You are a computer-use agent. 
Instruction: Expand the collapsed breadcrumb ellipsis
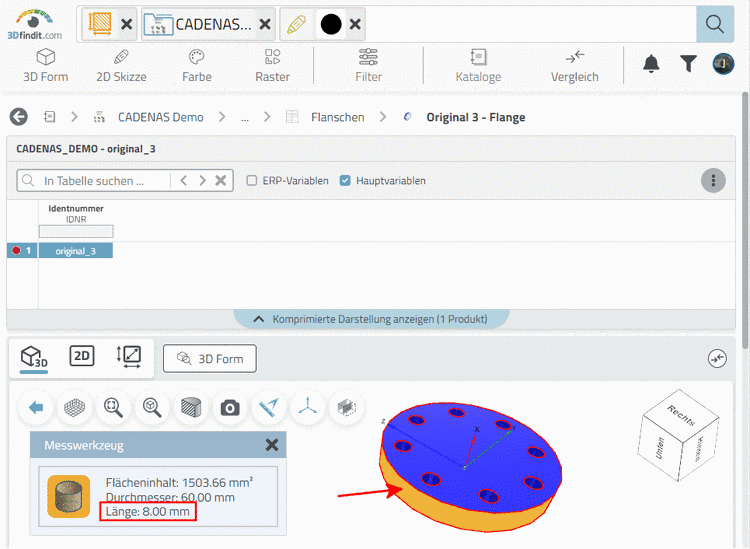(x=245, y=118)
